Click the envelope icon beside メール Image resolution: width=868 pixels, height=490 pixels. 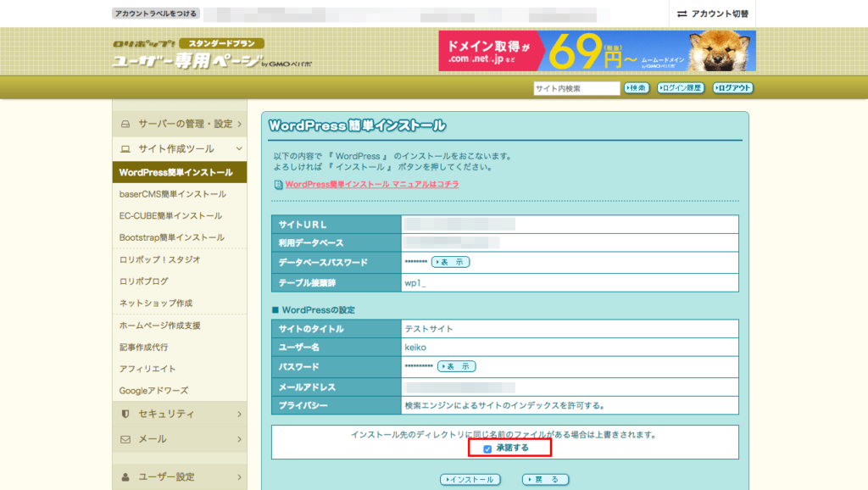coord(125,439)
